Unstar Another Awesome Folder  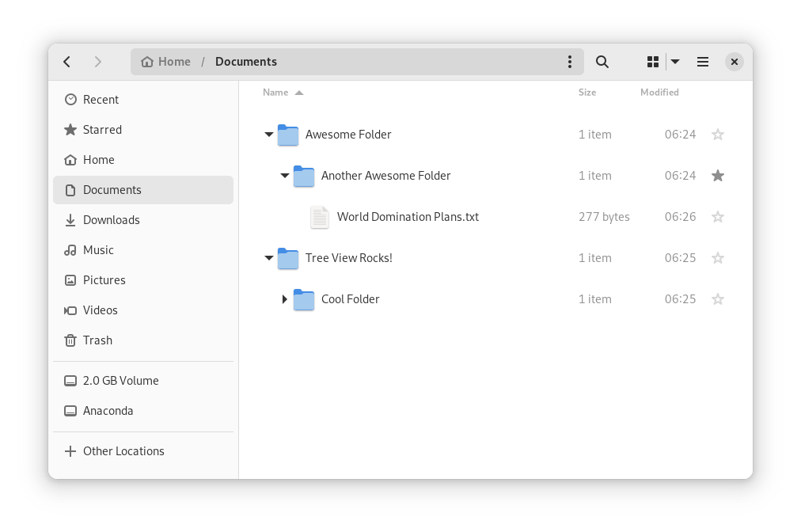718,176
